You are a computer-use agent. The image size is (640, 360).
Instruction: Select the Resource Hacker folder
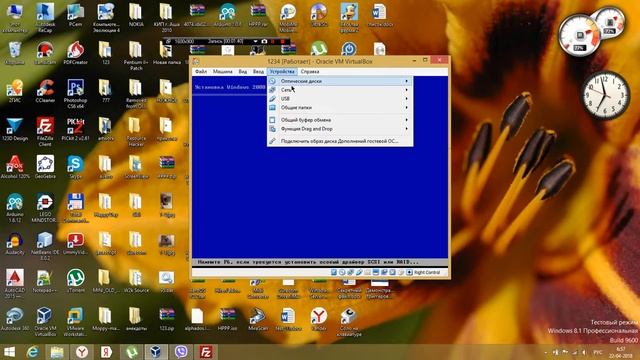(x=136, y=132)
